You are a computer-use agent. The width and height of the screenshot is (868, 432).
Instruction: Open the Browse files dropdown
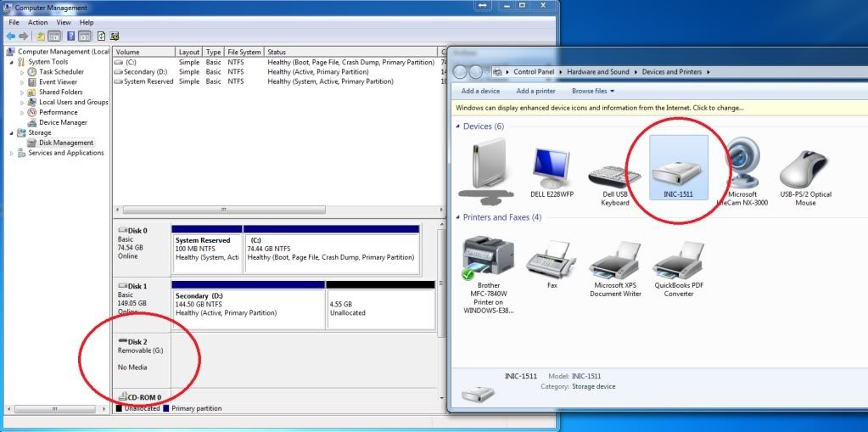tap(592, 91)
